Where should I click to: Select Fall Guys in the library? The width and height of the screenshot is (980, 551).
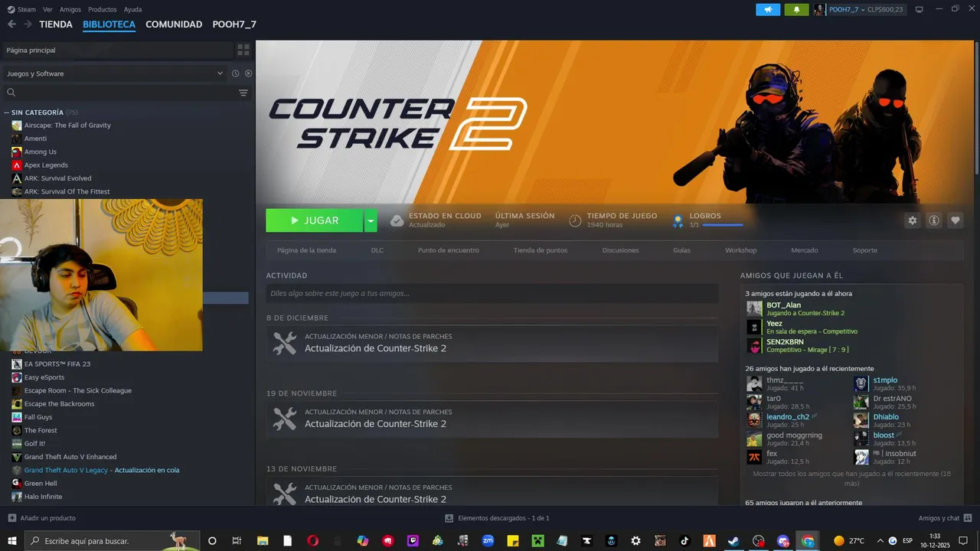[38, 417]
